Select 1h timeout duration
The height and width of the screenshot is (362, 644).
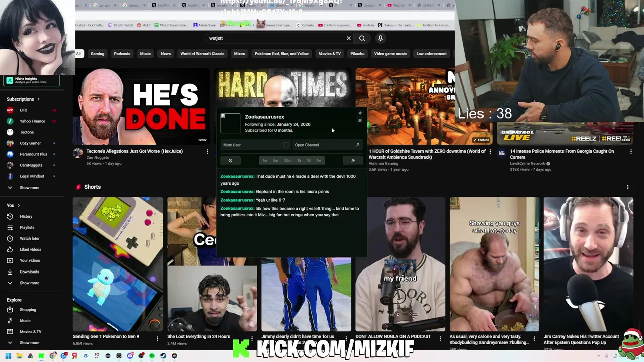[x=299, y=161]
